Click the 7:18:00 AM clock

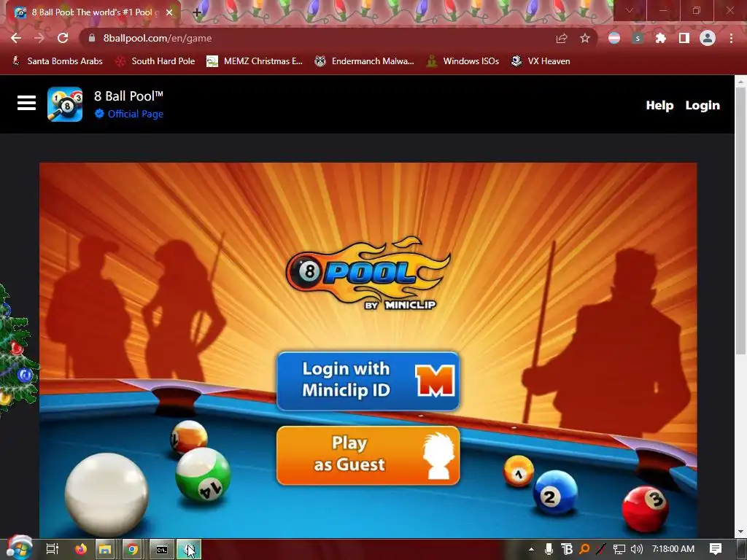click(673, 549)
